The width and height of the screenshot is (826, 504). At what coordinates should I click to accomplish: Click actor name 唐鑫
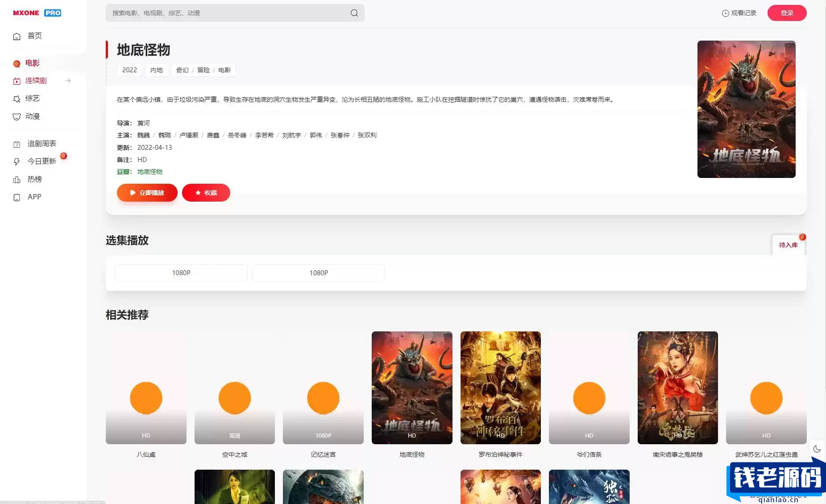pyautogui.click(x=213, y=135)
